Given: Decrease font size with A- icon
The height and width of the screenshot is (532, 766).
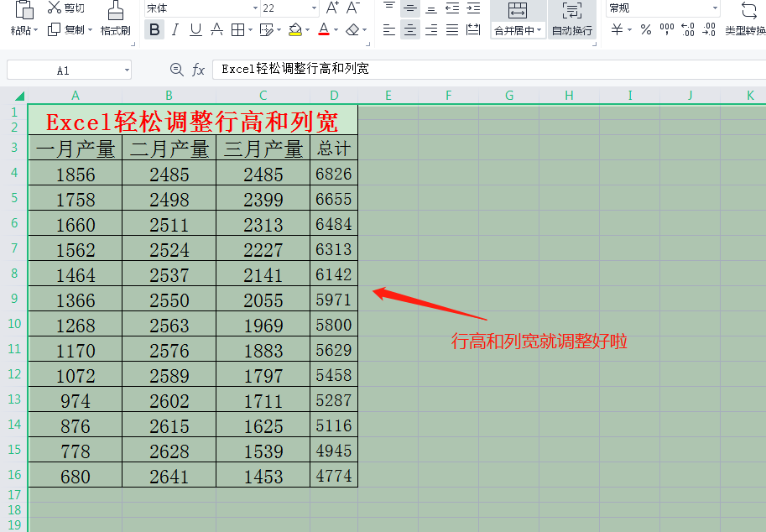Looking at the screenshot, I should click(x=352, y=8).
